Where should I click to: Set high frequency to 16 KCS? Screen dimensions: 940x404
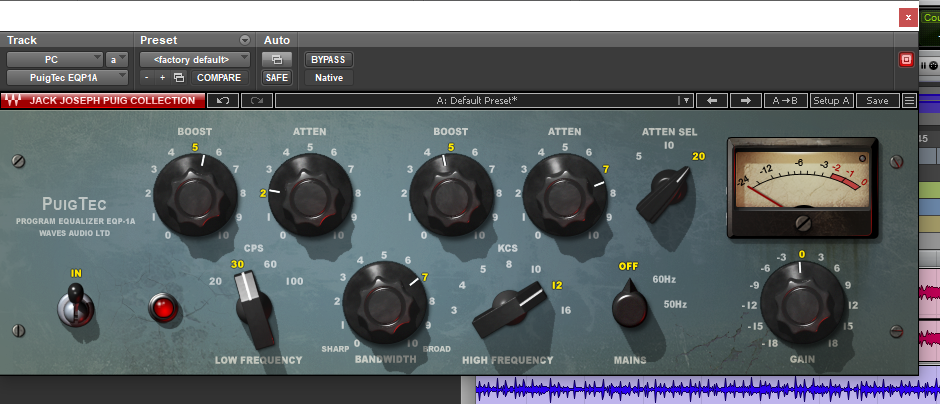pos(565,310)
